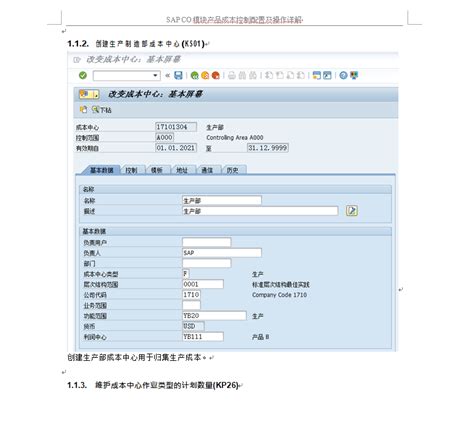The width and height of the screenshot is (474, 426).
Task: Click the 负责用户 input field
Action: pyautogui.click(x=207, y=242)
